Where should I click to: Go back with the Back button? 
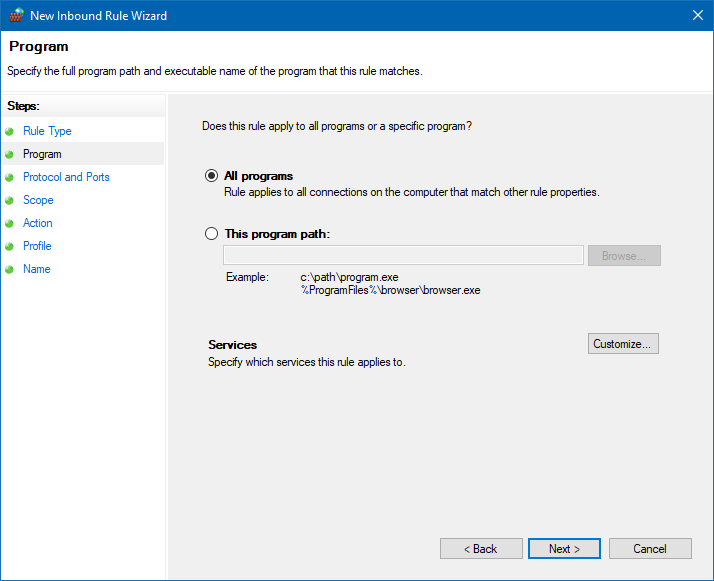tap(481, 549)
